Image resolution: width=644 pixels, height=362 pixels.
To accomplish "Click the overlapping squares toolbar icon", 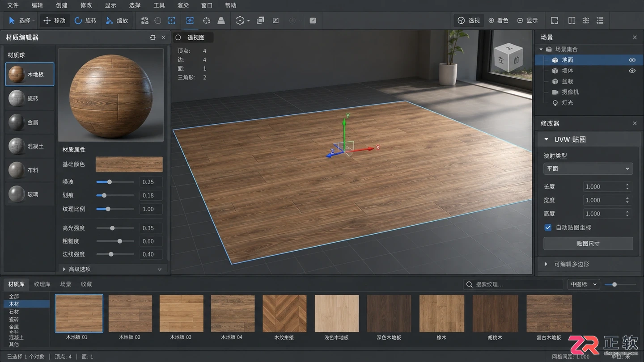I will [261, 21].
